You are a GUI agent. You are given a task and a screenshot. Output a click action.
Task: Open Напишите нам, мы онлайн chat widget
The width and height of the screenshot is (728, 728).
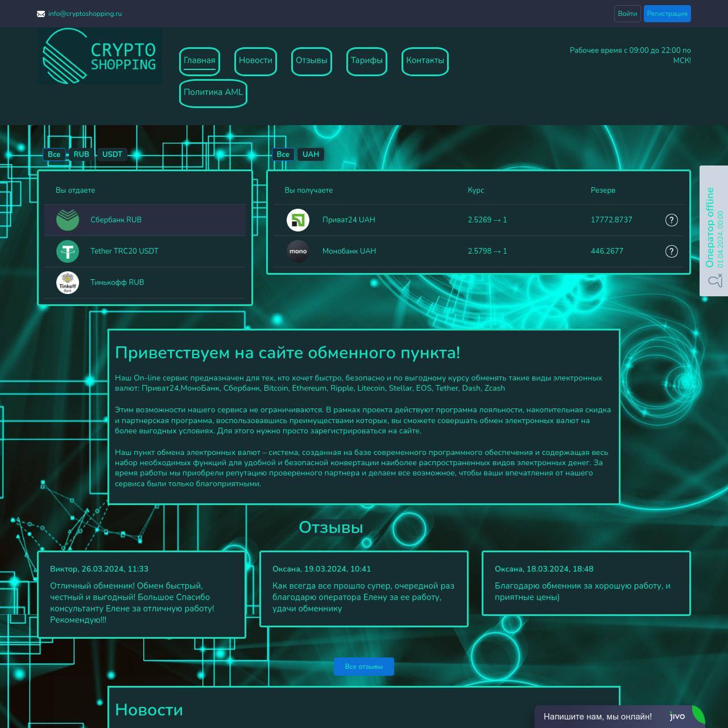(x=620, y=717)
